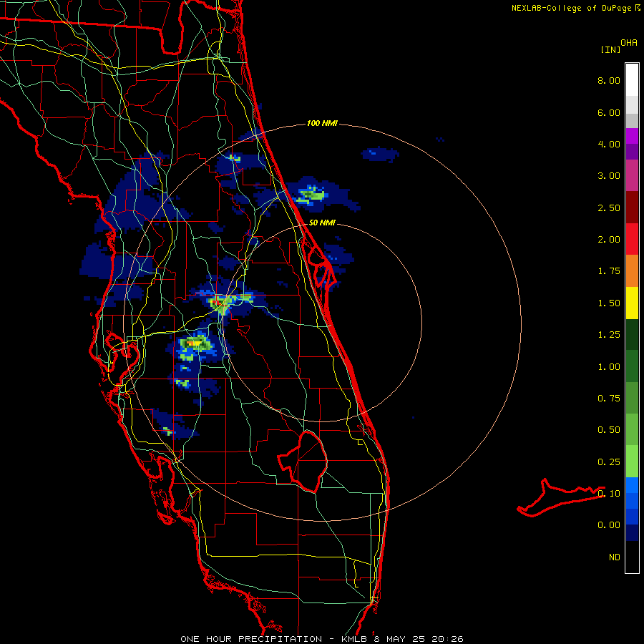Click the 1.25 legend value
Screen dimensions: 644x644
[609, 335]
